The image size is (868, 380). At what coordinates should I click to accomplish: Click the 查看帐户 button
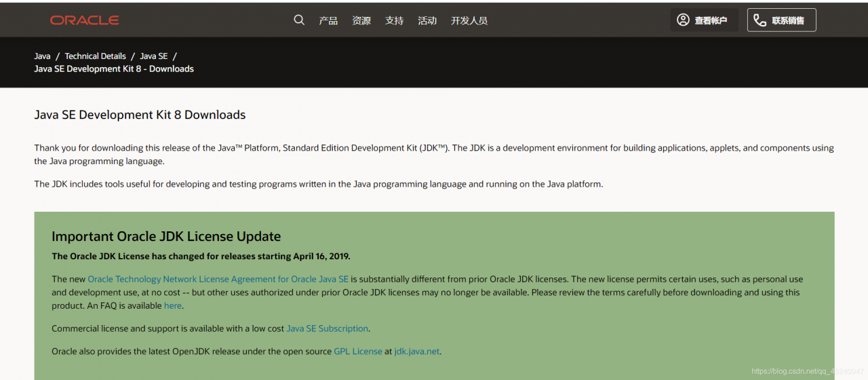point(704,20)
